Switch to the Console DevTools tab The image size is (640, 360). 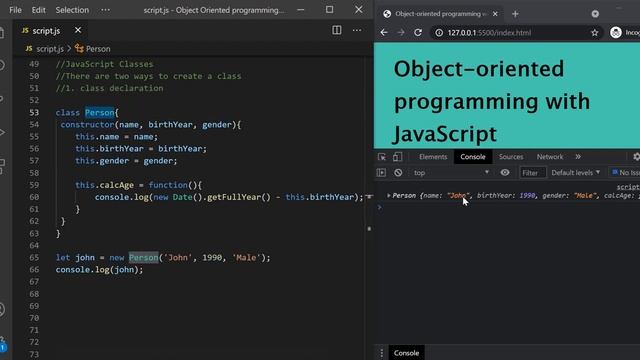click(473, 157)
